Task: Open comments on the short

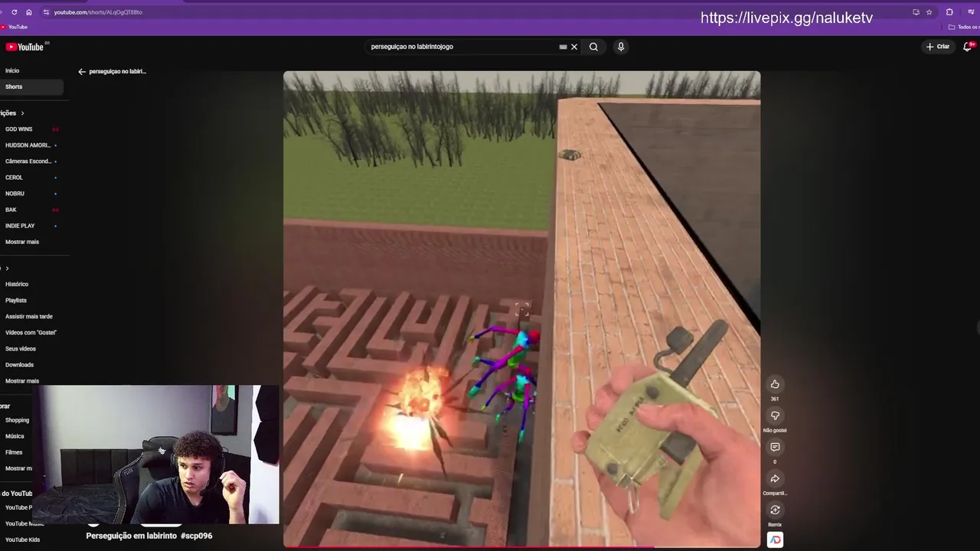Action: [775, 447]
